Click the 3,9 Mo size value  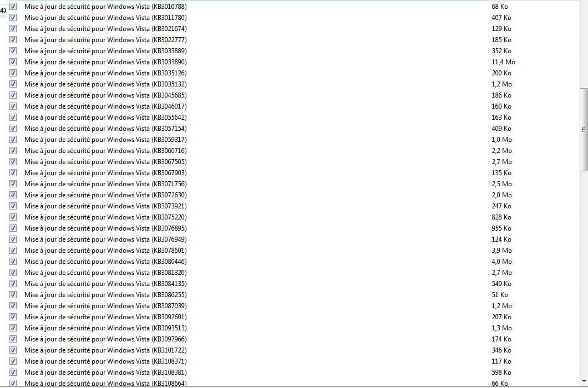pyautogui.click(x=502, y=251)
